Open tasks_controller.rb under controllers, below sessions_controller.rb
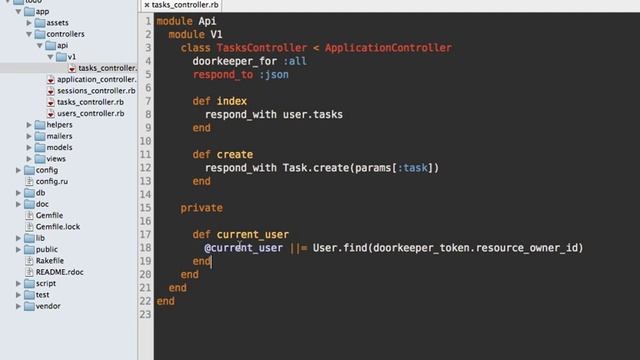This screenshot has height=360, width=640. tap(90, 102)
